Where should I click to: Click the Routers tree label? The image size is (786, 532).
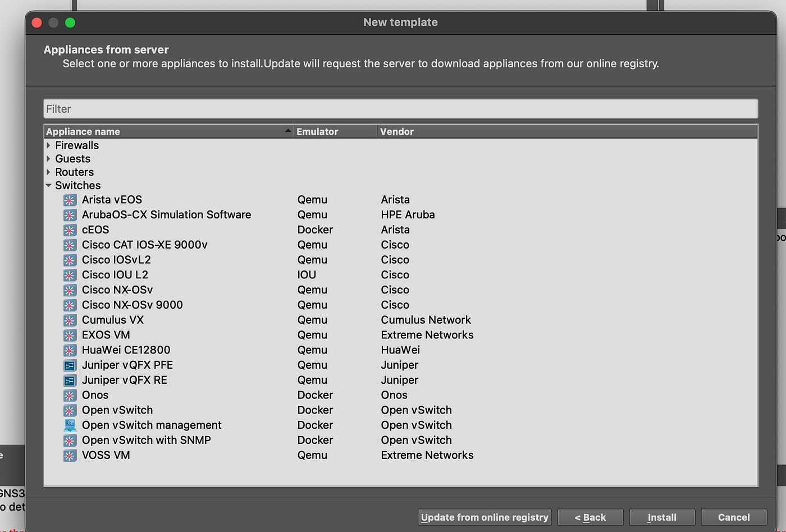click(75, 172)
